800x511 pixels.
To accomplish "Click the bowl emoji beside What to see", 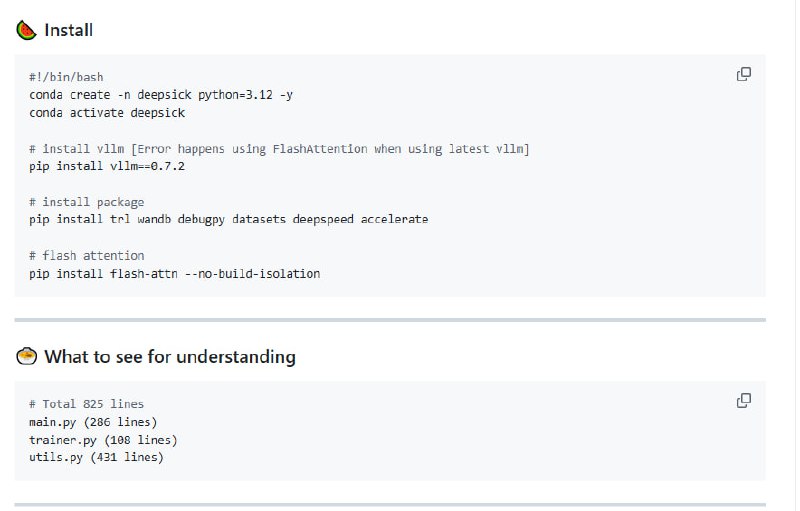I will pos(26,356).
